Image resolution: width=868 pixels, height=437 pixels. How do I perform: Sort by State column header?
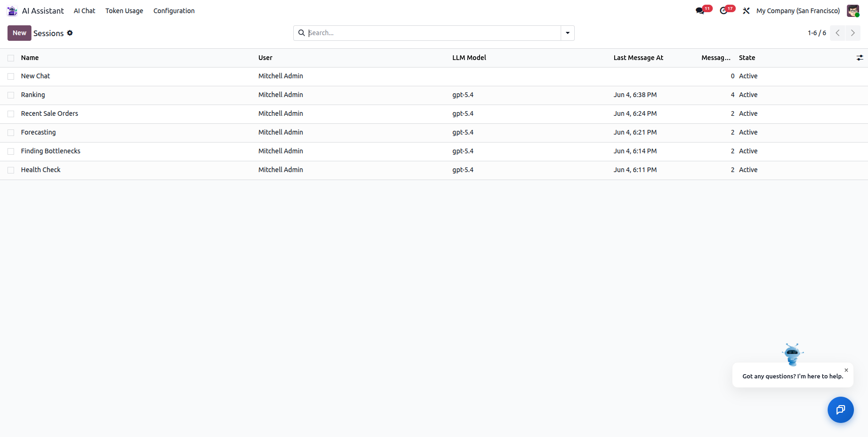747,58
